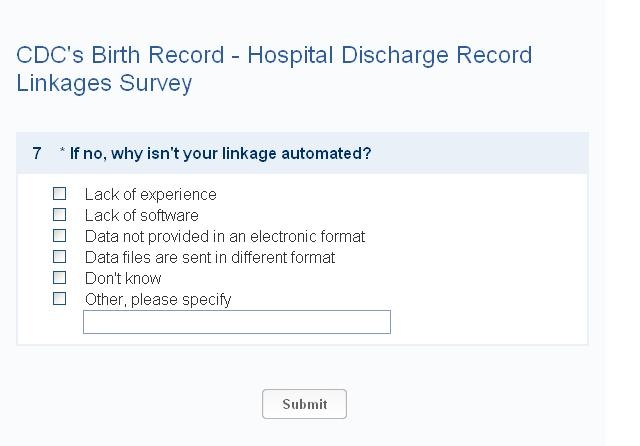Click the "Data not provided in an electronic format" label

coord(225,237)
